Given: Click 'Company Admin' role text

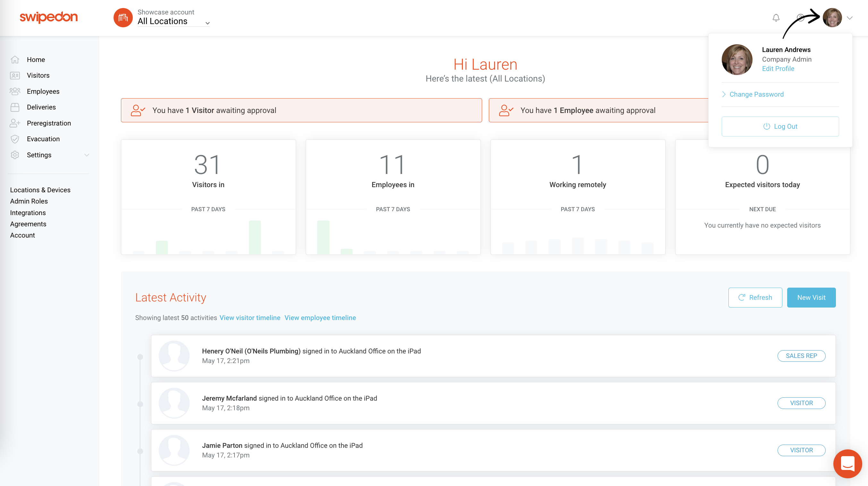Looking at the screenshot, I should pos(787,59).
